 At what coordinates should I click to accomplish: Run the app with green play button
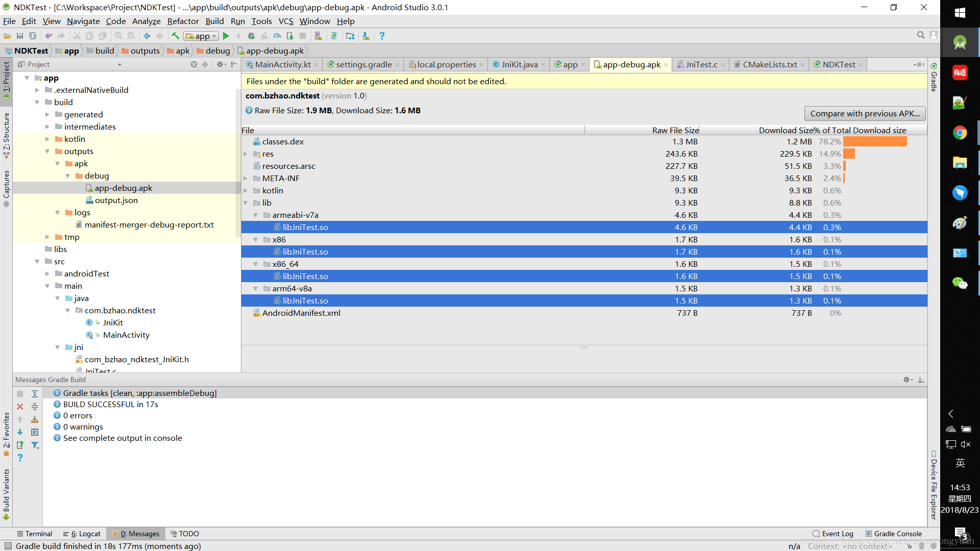click(226, 36)
